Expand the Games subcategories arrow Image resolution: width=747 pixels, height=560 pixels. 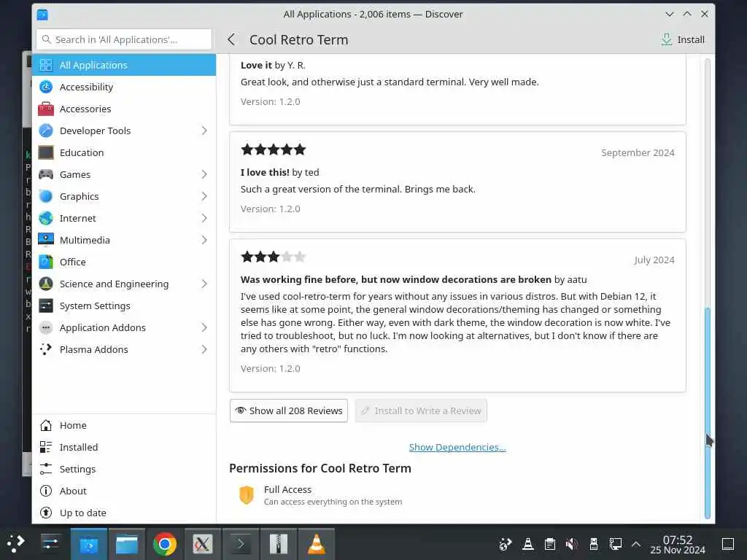click(204, 174)
